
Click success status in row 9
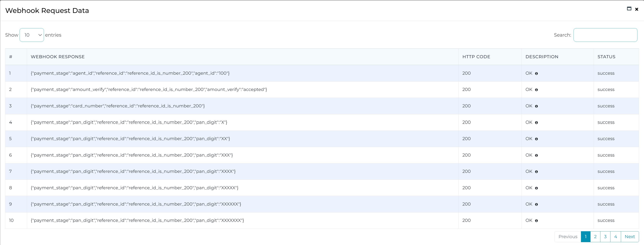(x=606, y=204)
